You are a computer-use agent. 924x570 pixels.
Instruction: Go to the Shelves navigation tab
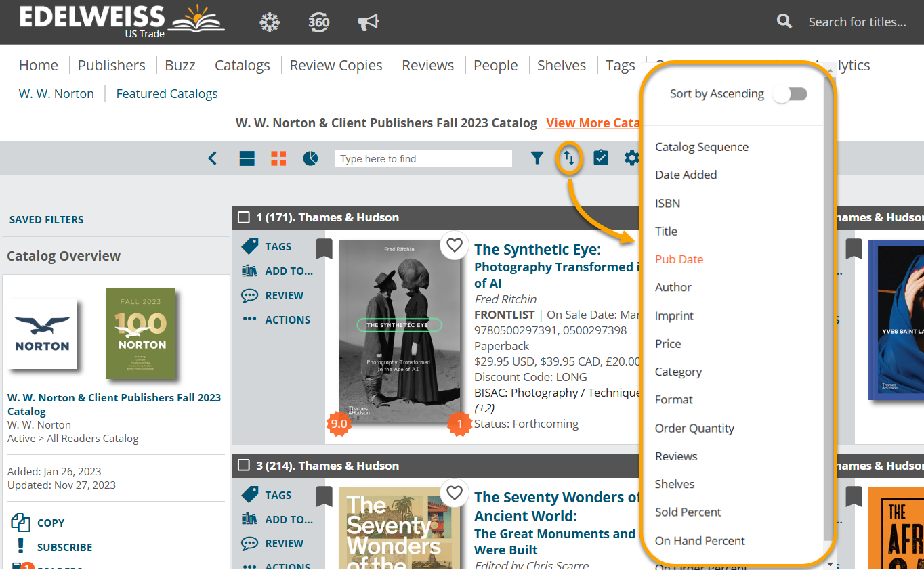click(561, 66)
